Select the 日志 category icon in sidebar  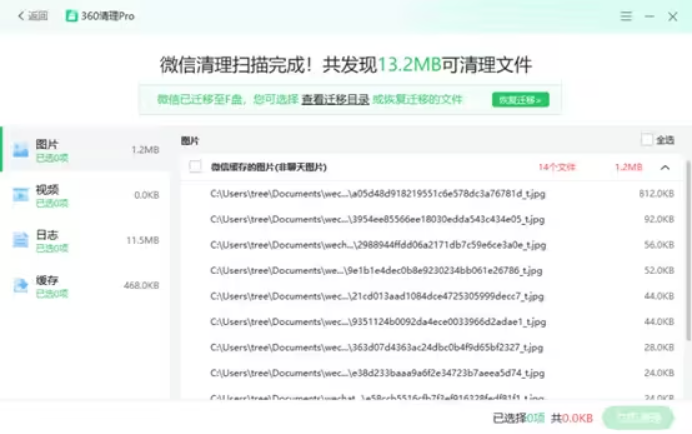[x=20, y=240]
